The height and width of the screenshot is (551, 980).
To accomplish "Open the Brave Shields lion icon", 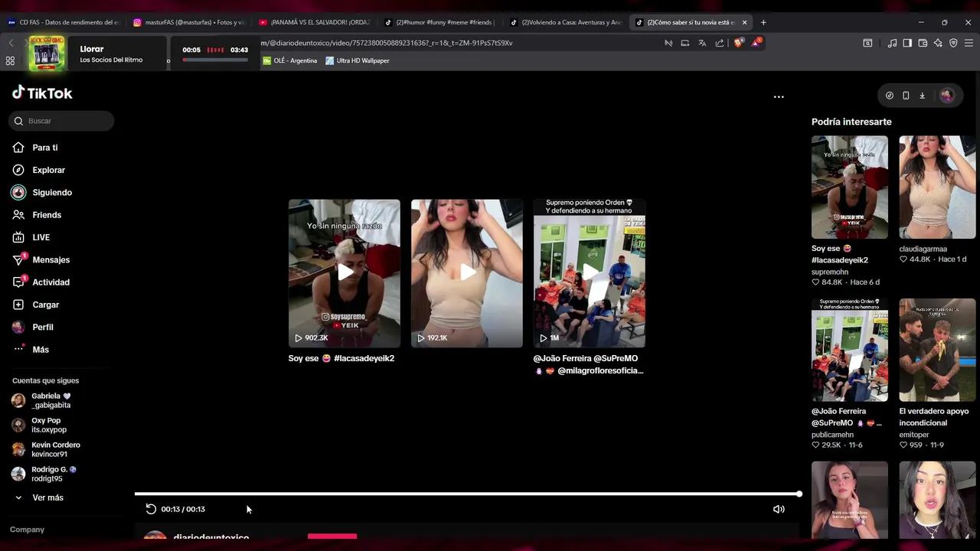I will click(x=738, y=43).
